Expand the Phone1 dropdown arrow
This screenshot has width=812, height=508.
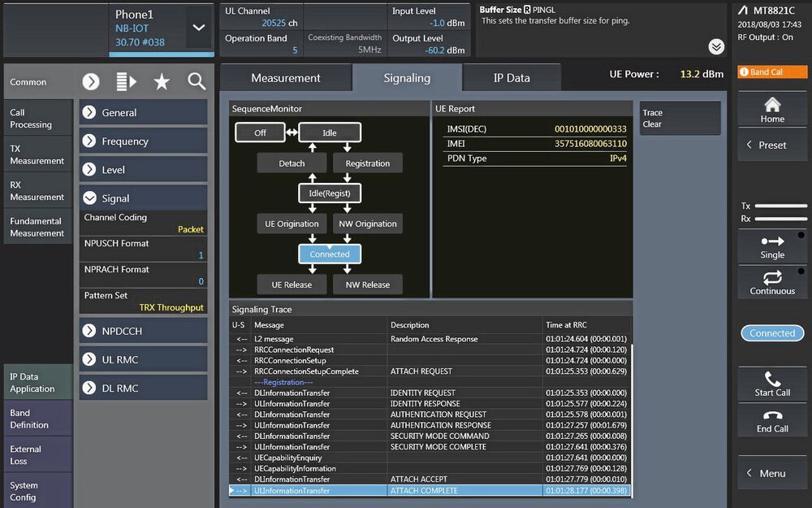(x=199, y=28)
